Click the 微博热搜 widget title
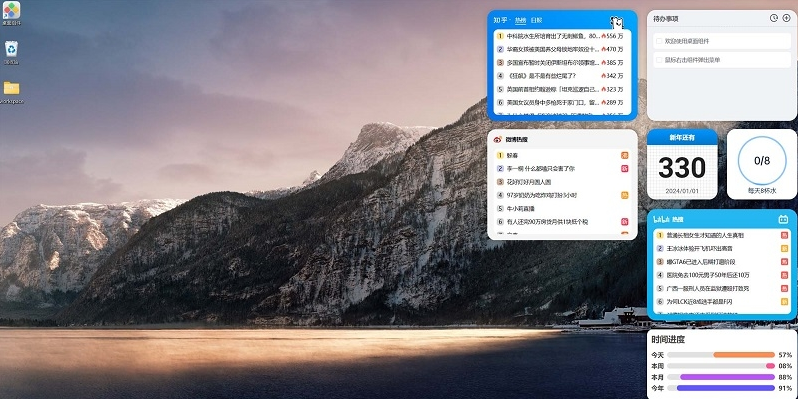This screenshot has height=399, width=798. point(517,139)
